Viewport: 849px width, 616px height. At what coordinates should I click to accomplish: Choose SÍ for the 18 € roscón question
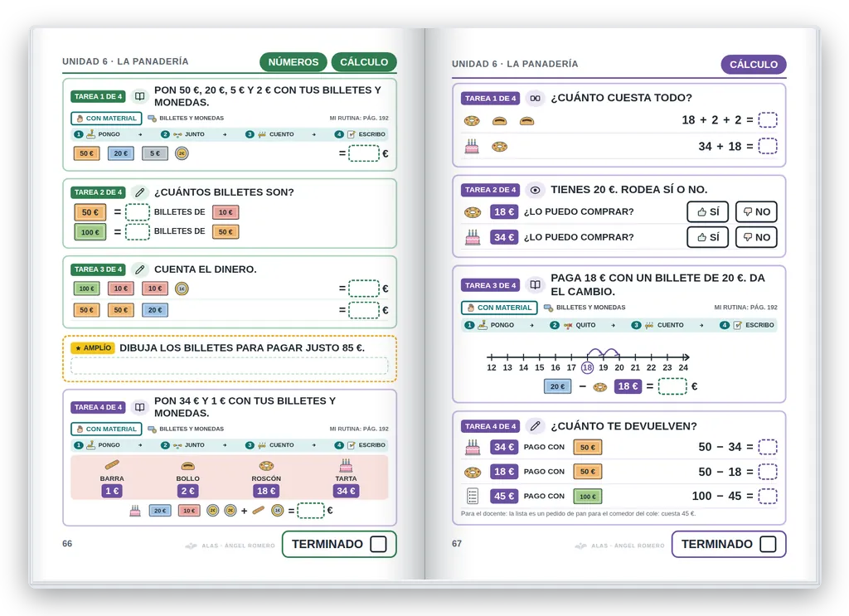708,211
